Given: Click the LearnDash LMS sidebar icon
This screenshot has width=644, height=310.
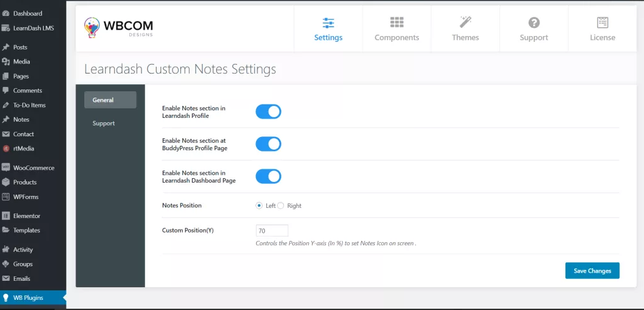Looking at the screenshot, I should click(6, 29).
